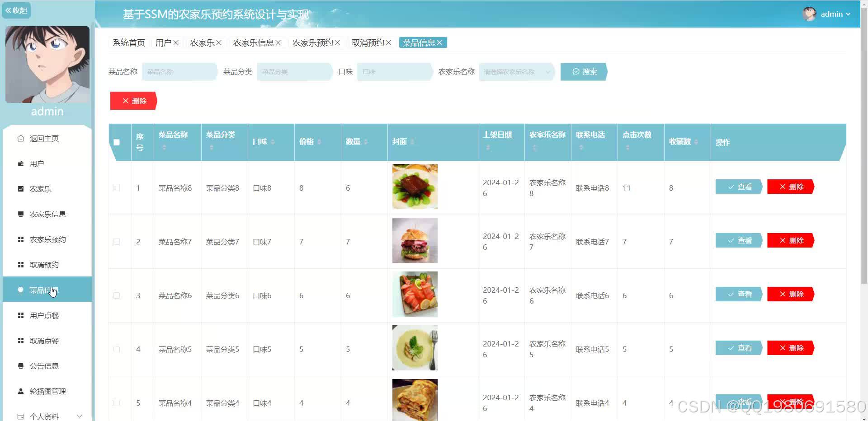Collapse sidebar with the 收起 button
Screen dimensions: 868x421
16,10
